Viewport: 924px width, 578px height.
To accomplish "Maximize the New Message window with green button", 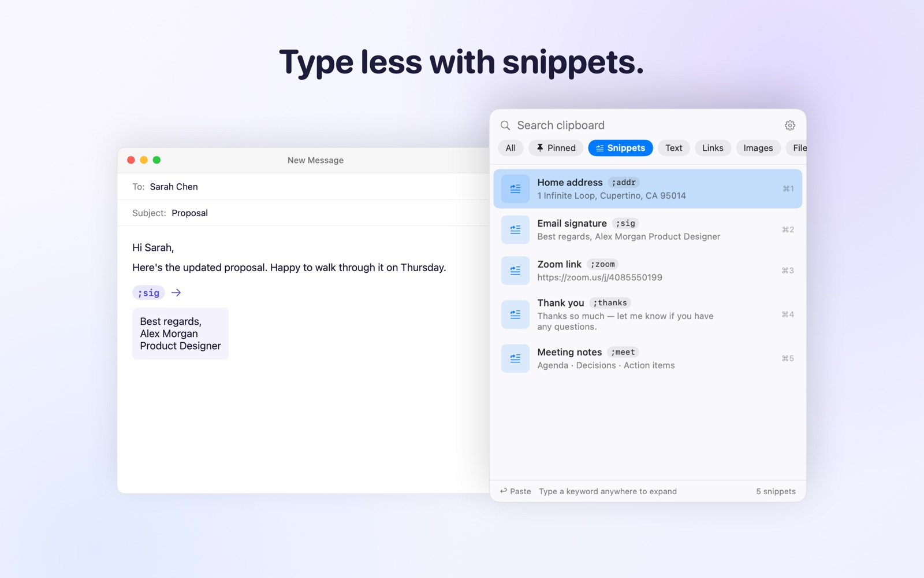I will pos(157,160).
